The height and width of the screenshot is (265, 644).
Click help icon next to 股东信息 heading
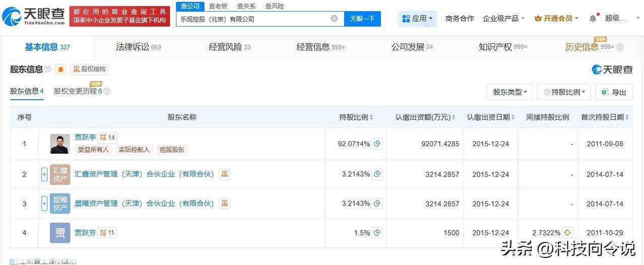tap(48, 70)
